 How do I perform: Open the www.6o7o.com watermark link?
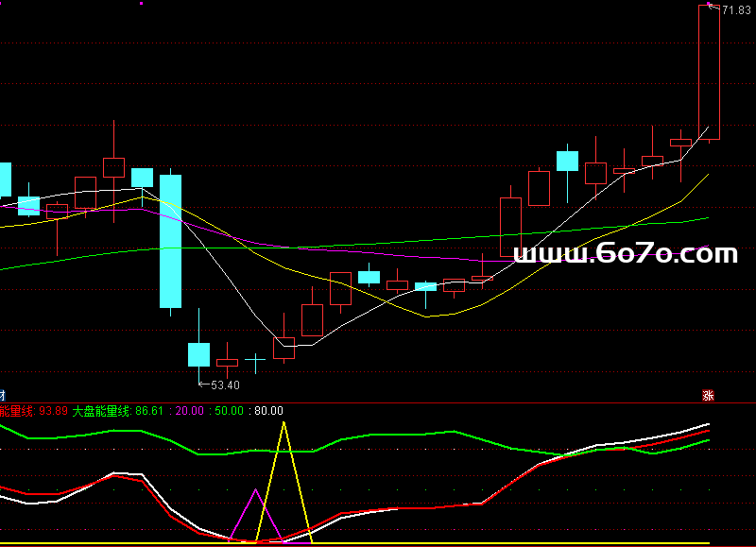click(x=625, y=253)
